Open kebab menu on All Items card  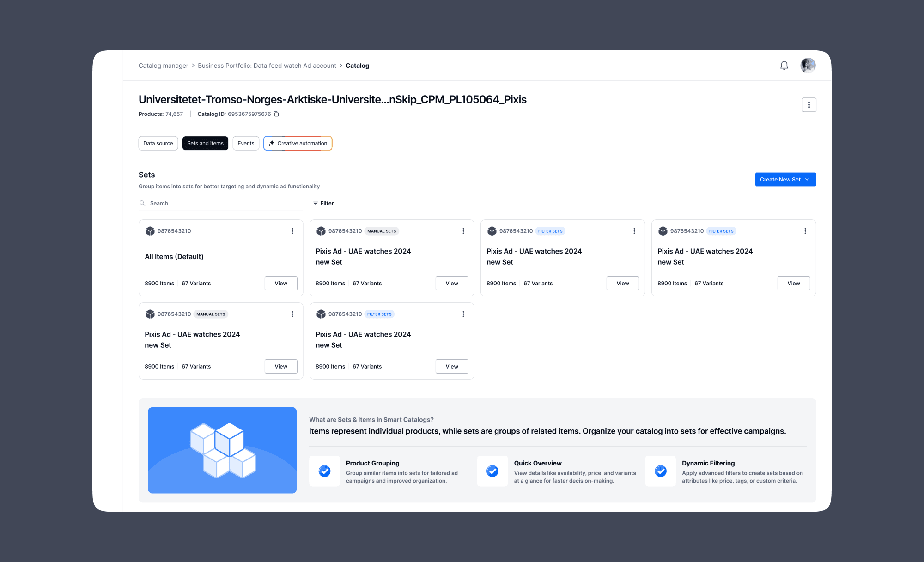292,231
